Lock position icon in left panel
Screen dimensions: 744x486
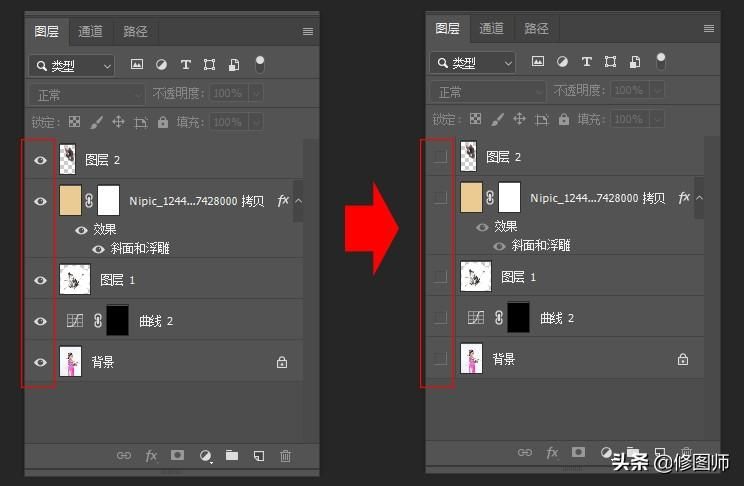[x=119, y=122]
